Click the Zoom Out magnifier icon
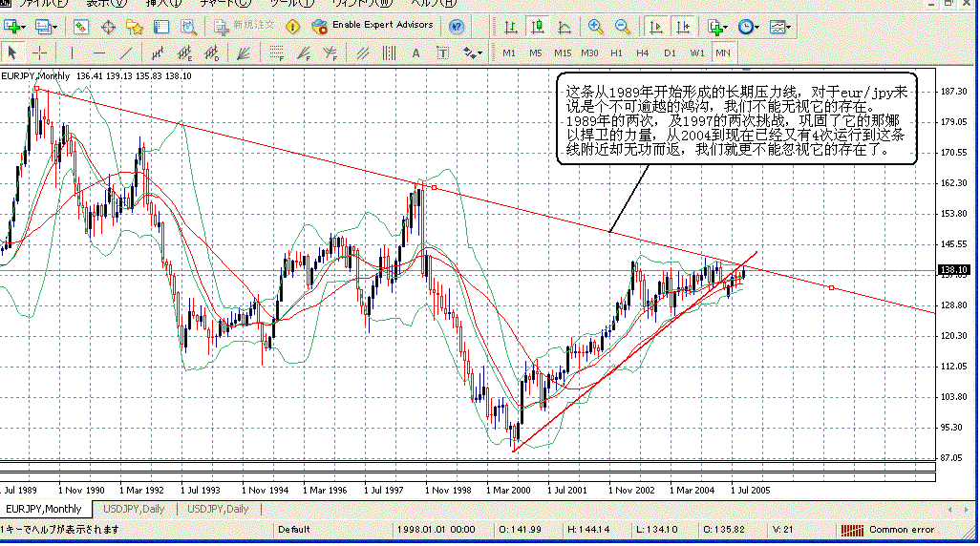 pos(622,26)
